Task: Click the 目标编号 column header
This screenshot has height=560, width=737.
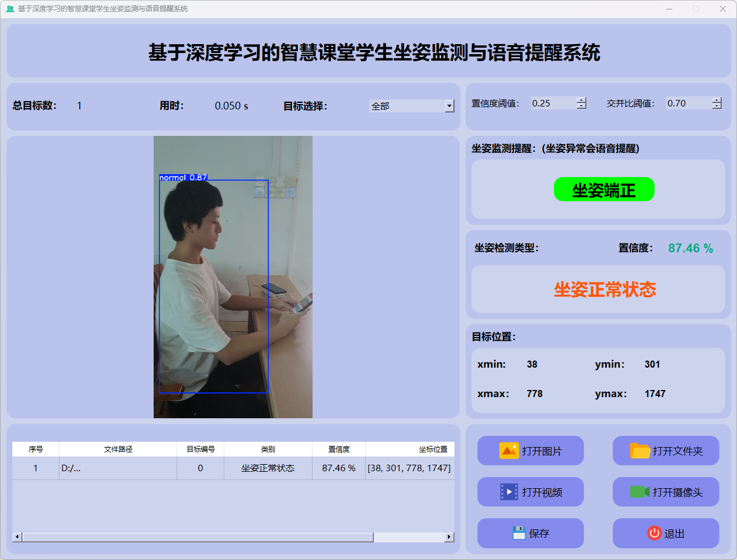Action: (201, 449)
